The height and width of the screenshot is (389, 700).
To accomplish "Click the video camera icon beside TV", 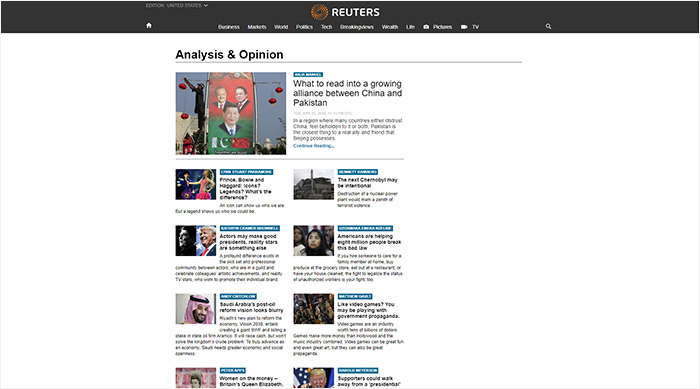I will click(x=464, y=27).
